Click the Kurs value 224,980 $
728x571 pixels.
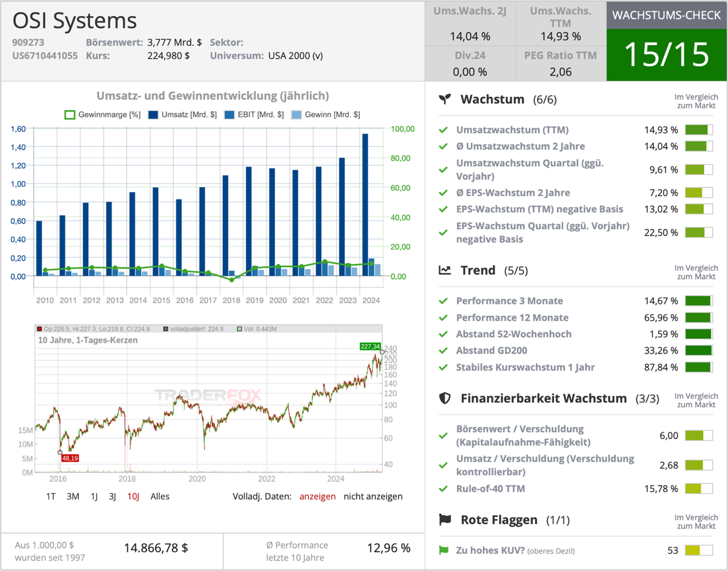[x=169, y=56]
